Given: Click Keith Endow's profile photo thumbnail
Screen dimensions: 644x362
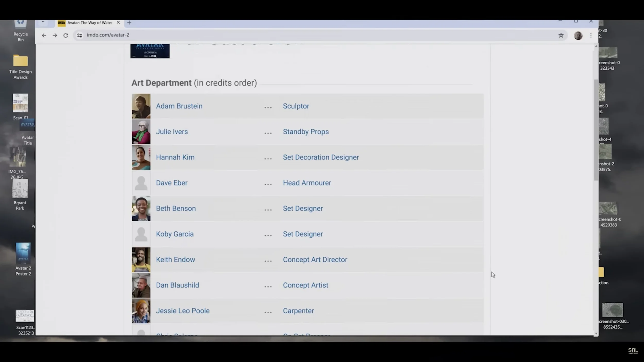Looking at the screenshot, I should point(141,260).
